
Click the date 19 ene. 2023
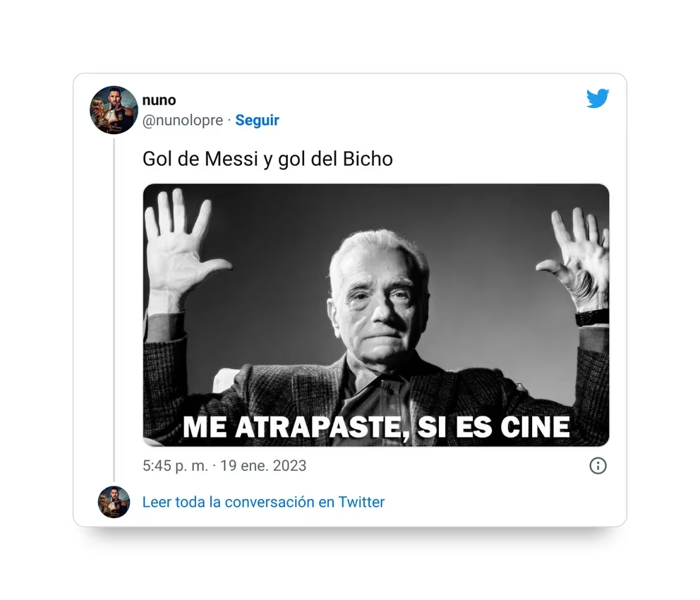[263, 466]
